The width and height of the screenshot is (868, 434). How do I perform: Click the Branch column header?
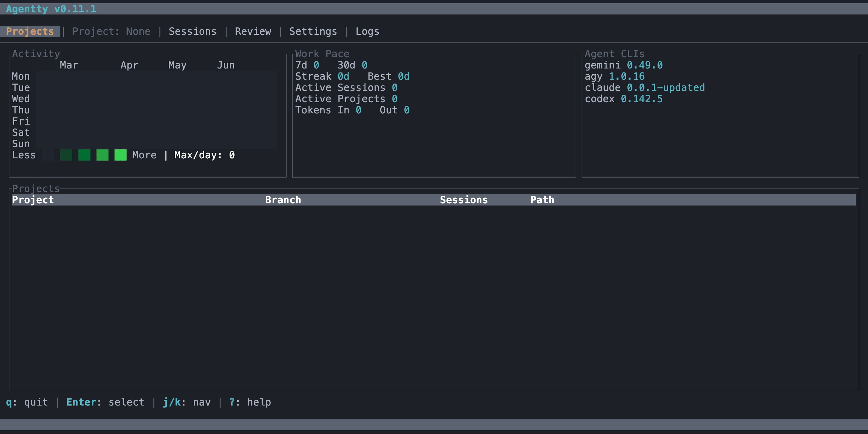[x=283, y=200]
